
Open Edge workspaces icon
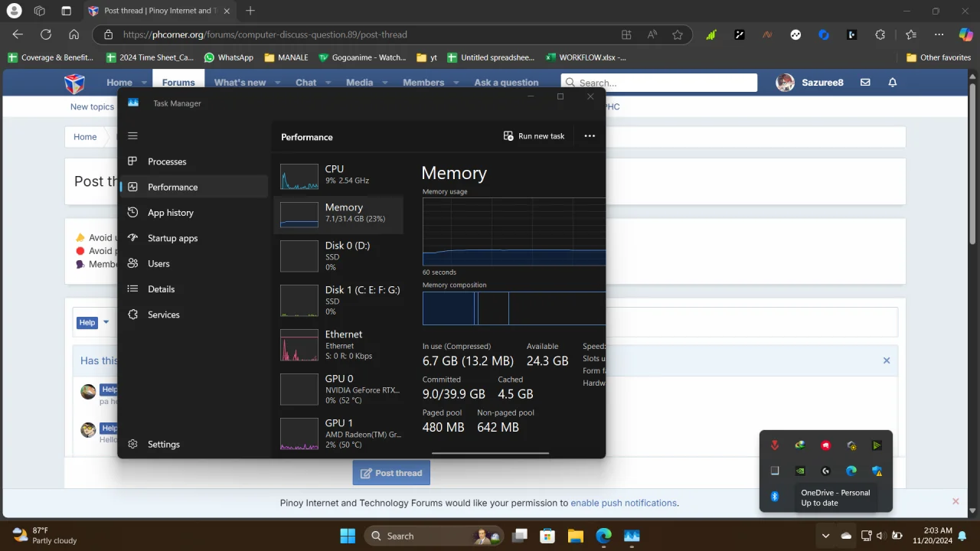(x=40, y=11)
